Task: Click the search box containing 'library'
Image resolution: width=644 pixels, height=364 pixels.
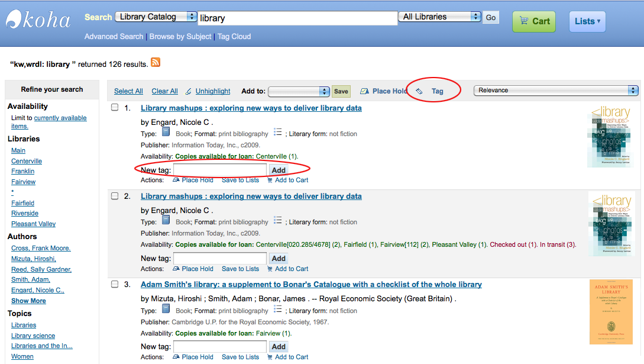Action: coord(297,18)
